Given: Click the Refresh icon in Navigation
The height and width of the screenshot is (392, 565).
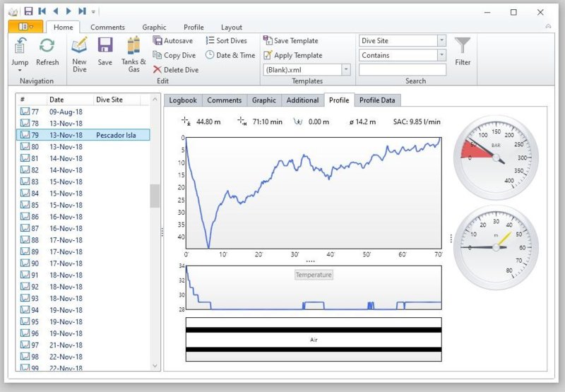Looking at the screenshot, I should 47,47.
